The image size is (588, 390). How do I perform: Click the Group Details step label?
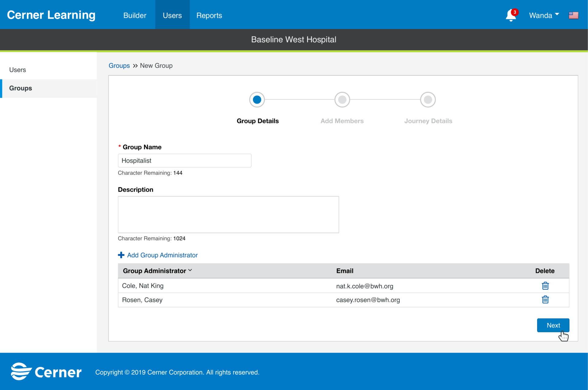coord(258,121)
